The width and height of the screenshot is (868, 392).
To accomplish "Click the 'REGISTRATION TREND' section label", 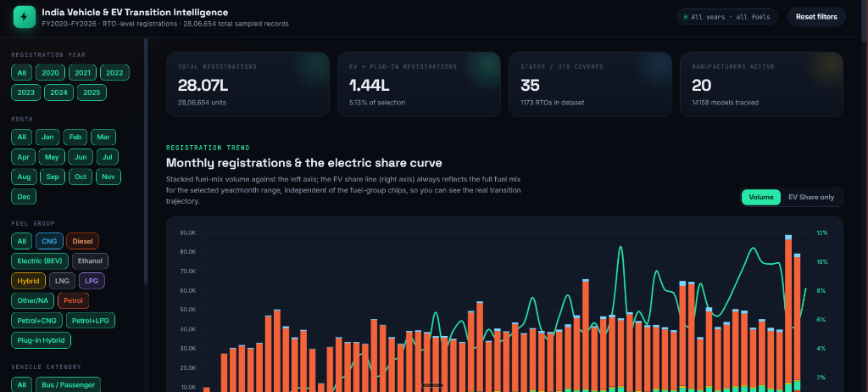I will [x=208, y=148].
